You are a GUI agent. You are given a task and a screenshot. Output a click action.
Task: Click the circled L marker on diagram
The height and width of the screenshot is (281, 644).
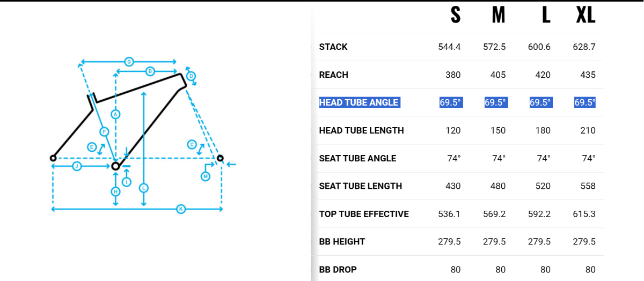click(143, 188)
